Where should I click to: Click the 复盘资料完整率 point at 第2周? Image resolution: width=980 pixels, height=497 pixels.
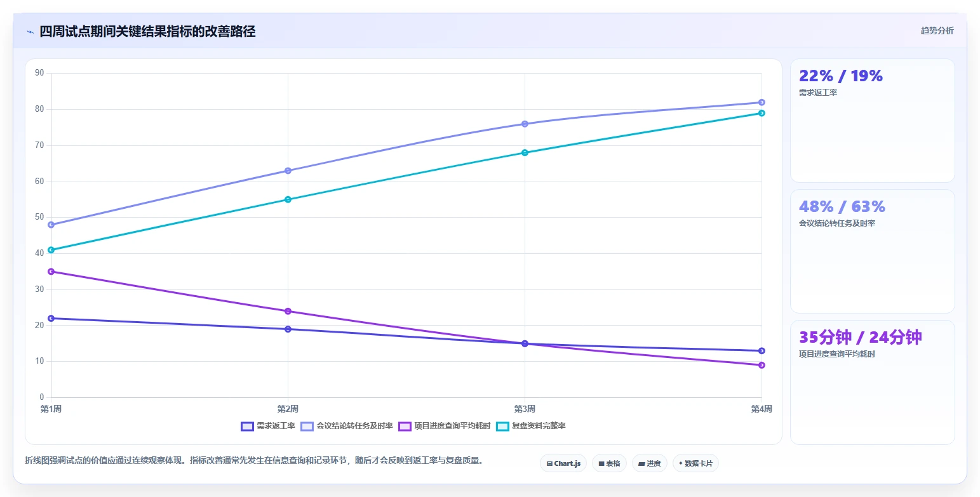(288, 199)
